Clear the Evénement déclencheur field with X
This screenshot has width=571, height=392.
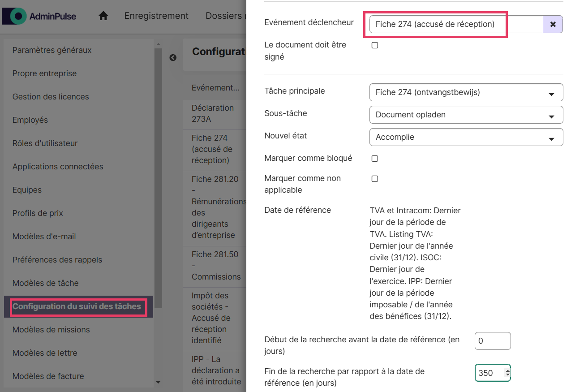click(553, 24)
